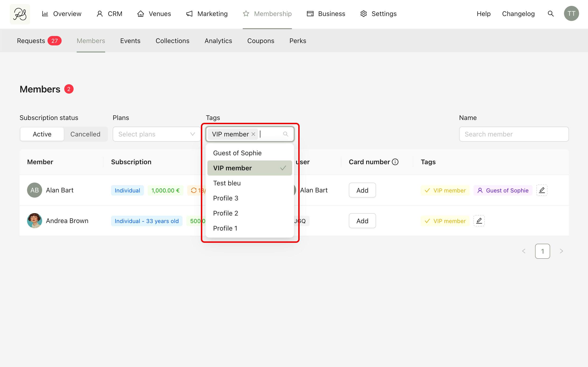The image size is (588, 367).
Task: Open the Select plans dropdown
Action: [x=156, y=134]
